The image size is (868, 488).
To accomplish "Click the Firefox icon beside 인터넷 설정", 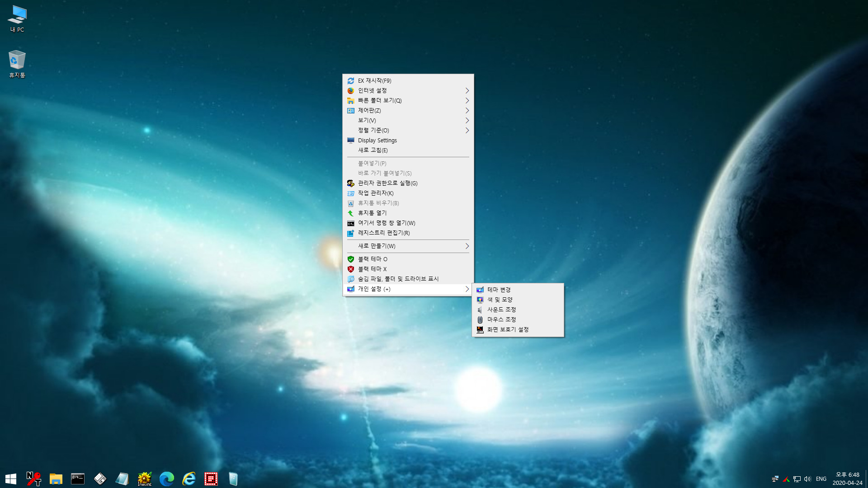I will point(351,91).
